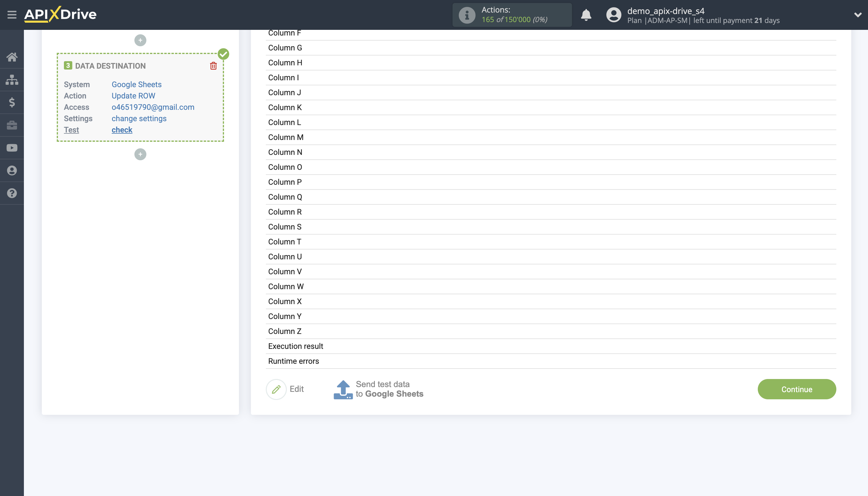Select the Column Q row
The width and height of the screenshot is (868, 496).
tap(551, 197)
